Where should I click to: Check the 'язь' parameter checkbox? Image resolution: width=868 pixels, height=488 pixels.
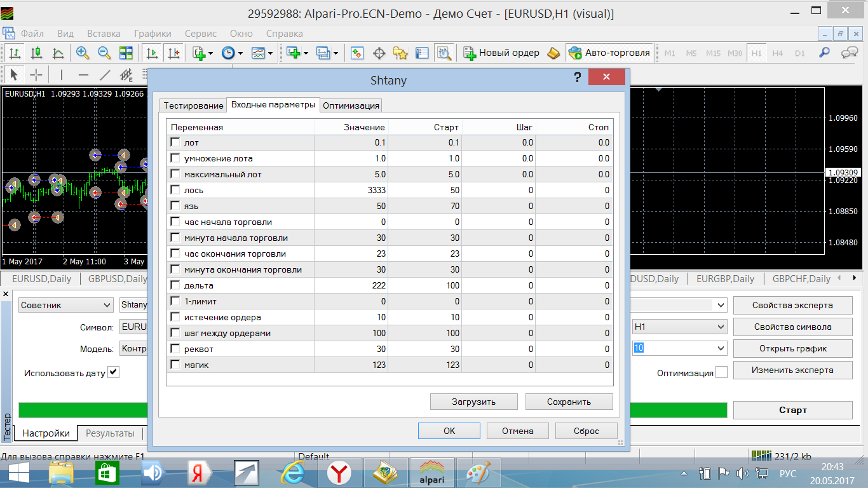(x=175, y=206)
